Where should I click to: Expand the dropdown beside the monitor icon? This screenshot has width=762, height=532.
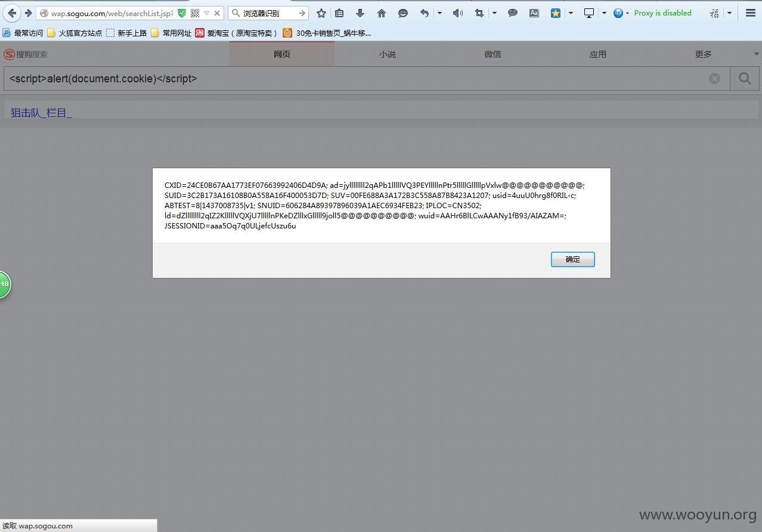pyautogui.click(x=604, y=13)
